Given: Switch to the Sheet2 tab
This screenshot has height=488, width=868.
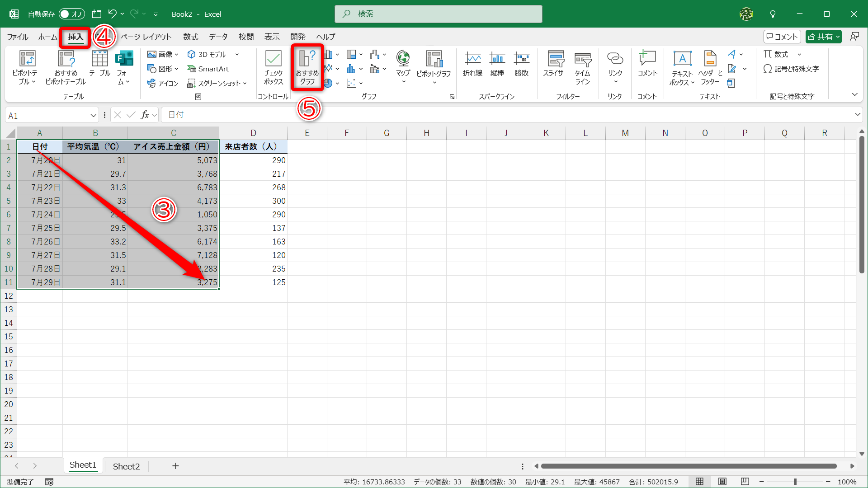Looking at the screenshot, I should (126, 466).
